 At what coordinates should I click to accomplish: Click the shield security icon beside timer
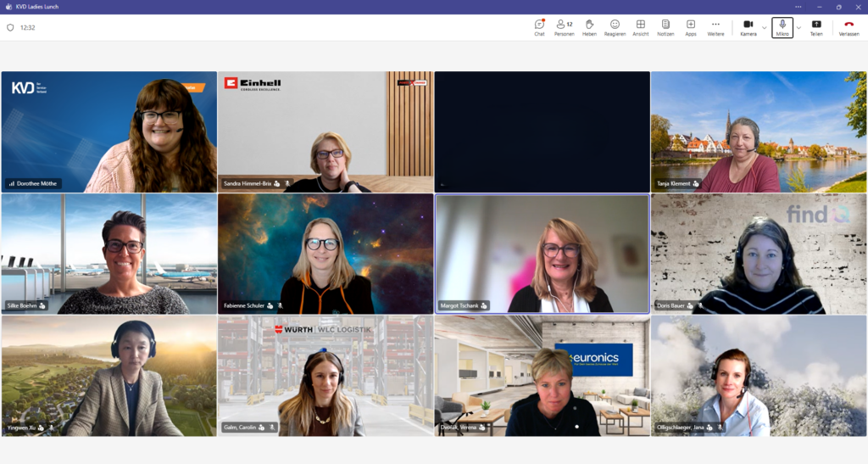pos(10,27)
